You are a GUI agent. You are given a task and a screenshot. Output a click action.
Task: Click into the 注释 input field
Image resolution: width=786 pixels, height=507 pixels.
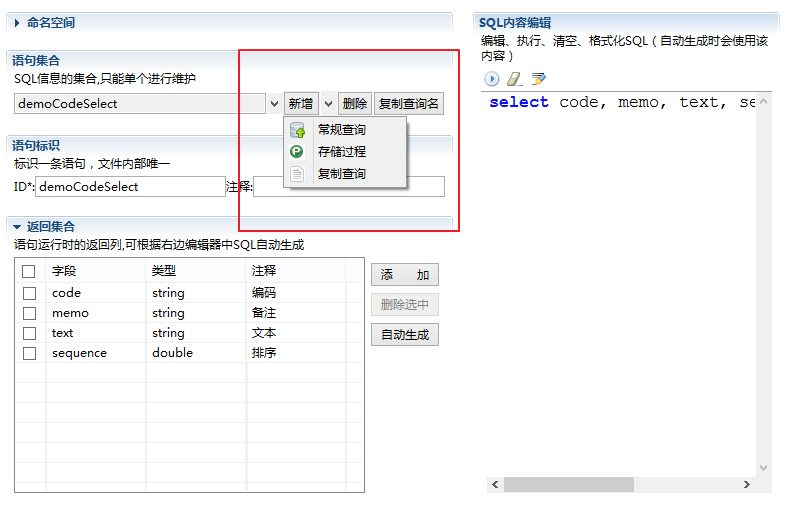(349, 187)
